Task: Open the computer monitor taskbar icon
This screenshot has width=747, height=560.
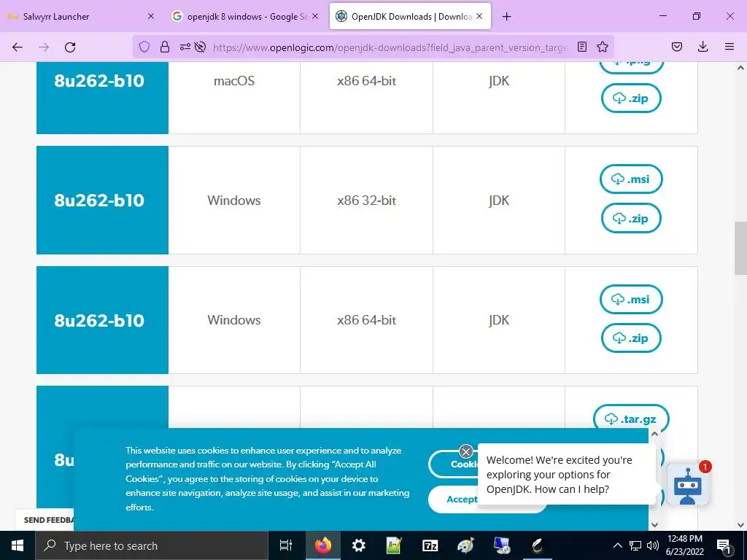Action: click(x=501, y=545)
